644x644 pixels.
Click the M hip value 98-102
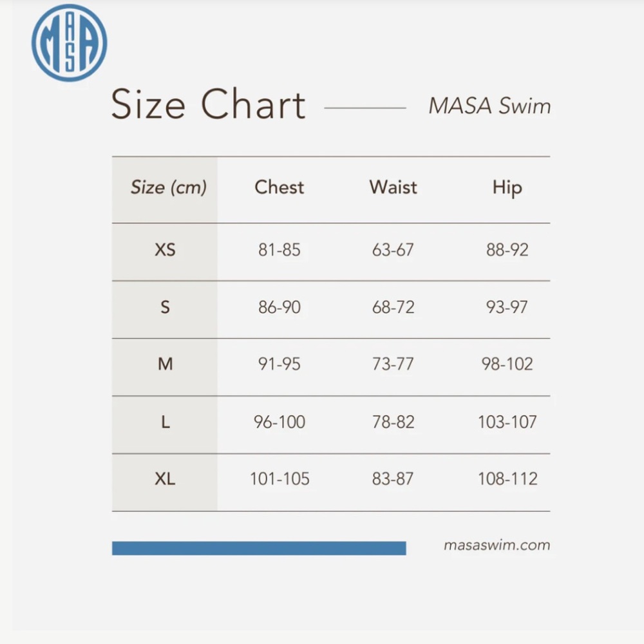(x=507, y=364)
